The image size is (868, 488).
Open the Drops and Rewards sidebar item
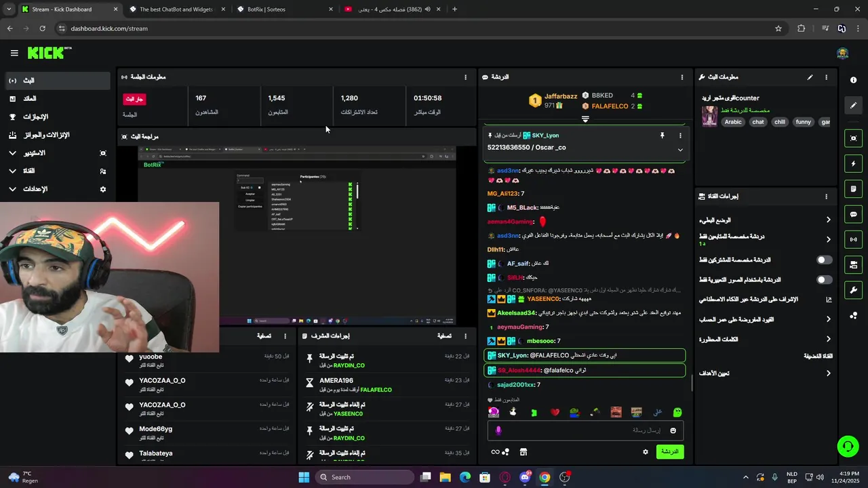click(x=57, y=135)
